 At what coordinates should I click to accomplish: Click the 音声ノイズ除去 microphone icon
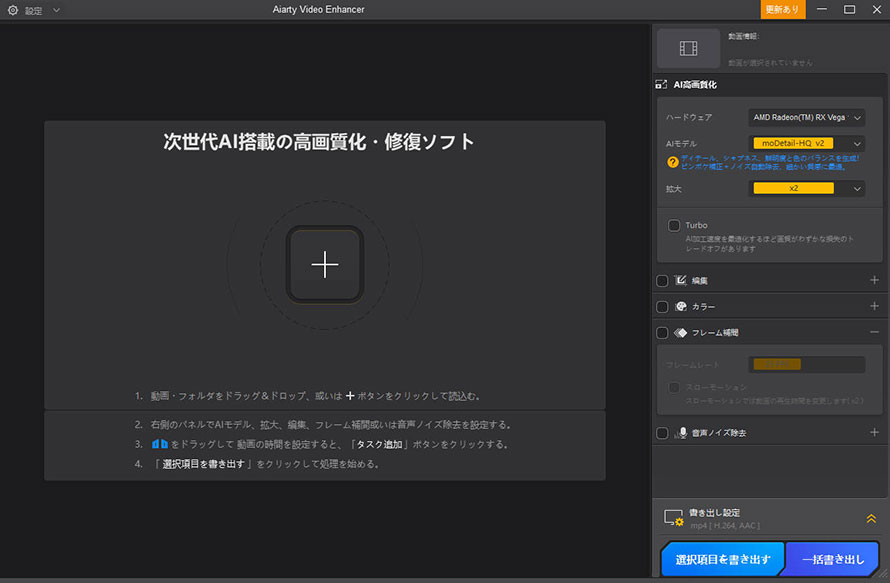click(681, 433)
